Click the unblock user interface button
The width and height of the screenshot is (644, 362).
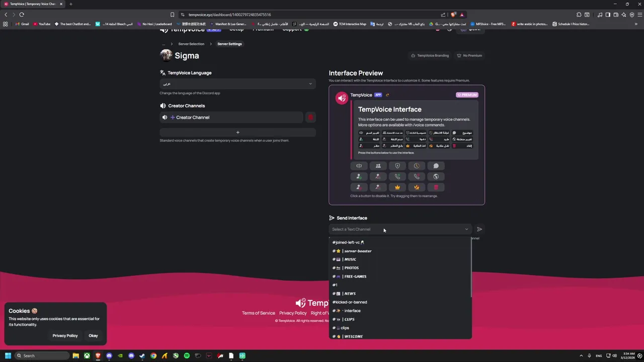click(x=378, y=187)
